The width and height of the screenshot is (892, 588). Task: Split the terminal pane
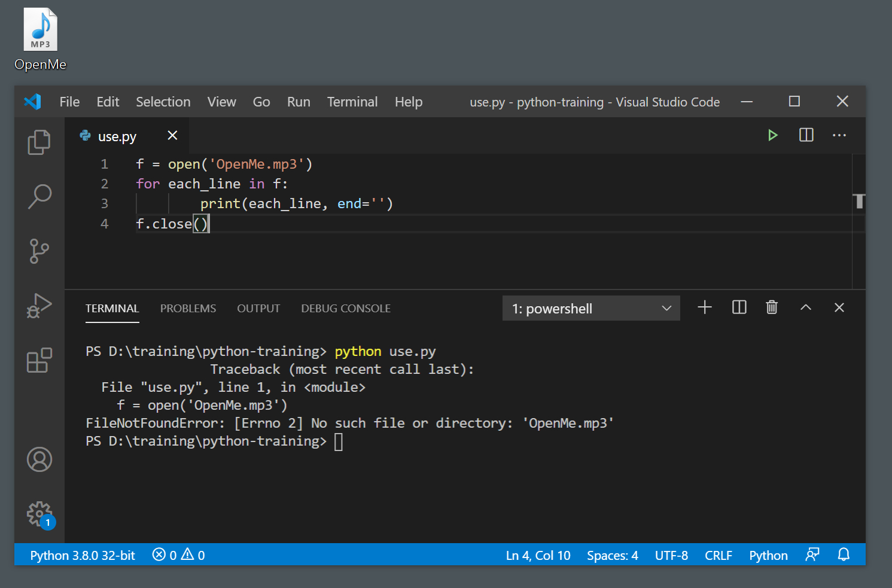(739, 307)
